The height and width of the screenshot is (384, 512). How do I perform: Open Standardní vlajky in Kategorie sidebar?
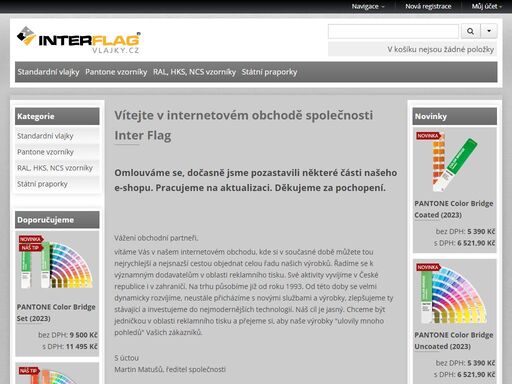tap(57, 136)
